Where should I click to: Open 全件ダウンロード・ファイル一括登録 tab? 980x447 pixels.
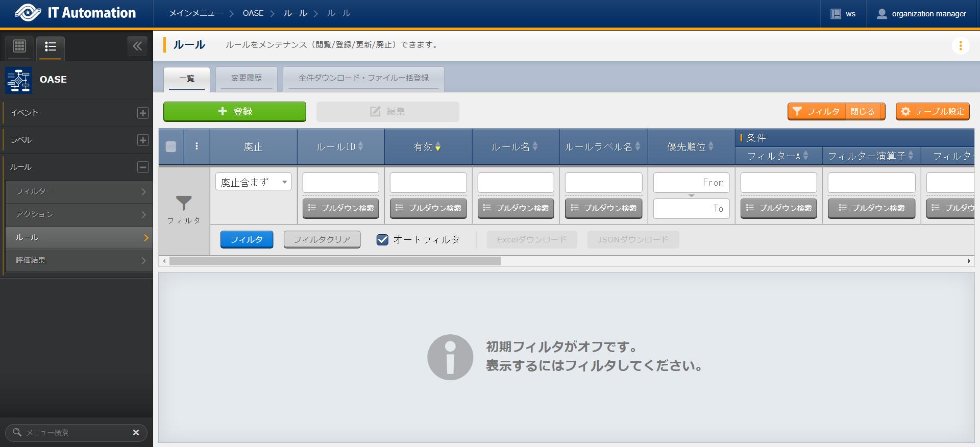(363, 78)
